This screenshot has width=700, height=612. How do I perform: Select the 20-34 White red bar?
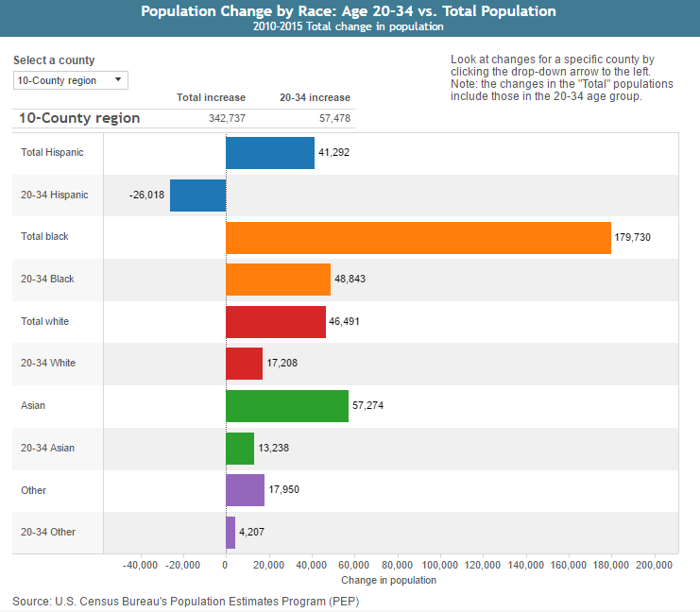pos(244,364)
